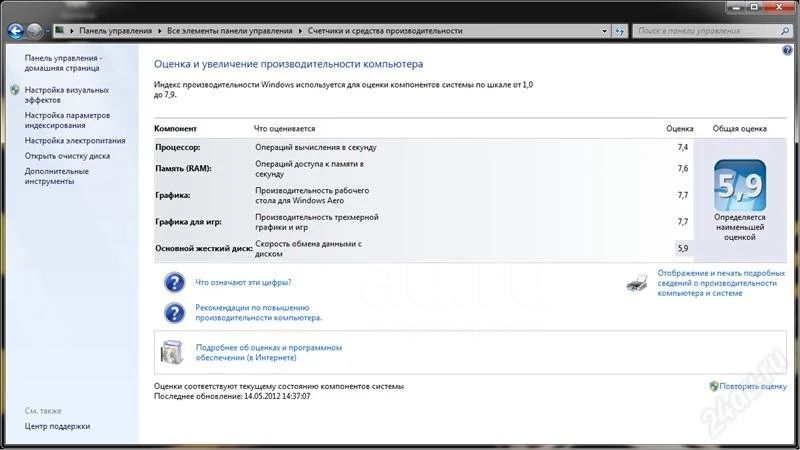
Task: Open 'Панель управления - домашняя страница' link
Action: [63, 63]
